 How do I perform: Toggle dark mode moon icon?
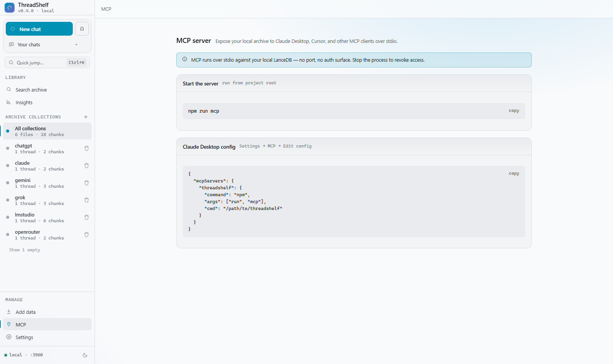(x=85, y=355)
